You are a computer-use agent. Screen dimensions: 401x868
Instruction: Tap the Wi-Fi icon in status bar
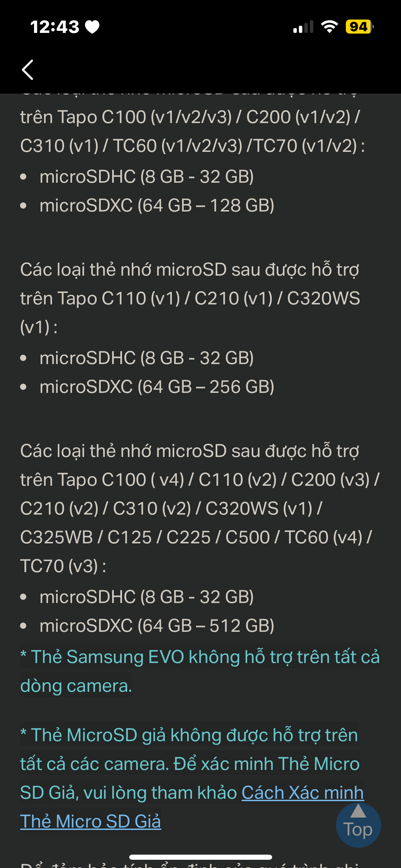click(x=329, y=27)
